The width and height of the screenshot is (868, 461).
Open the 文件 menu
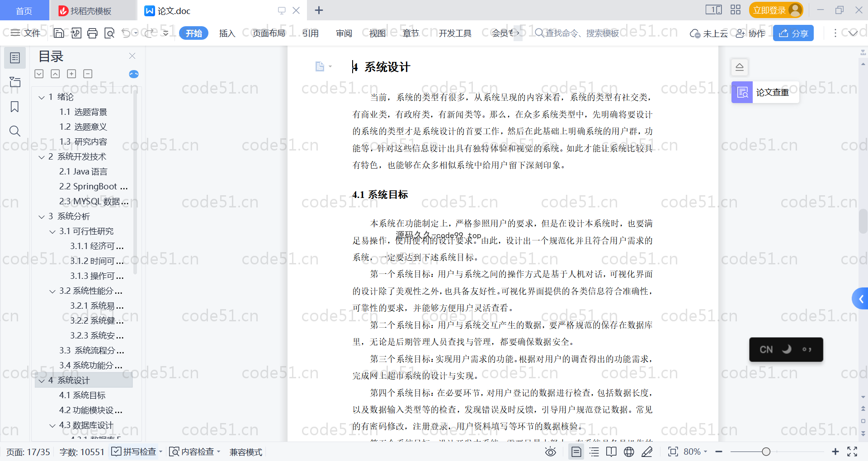click(26, 33)
